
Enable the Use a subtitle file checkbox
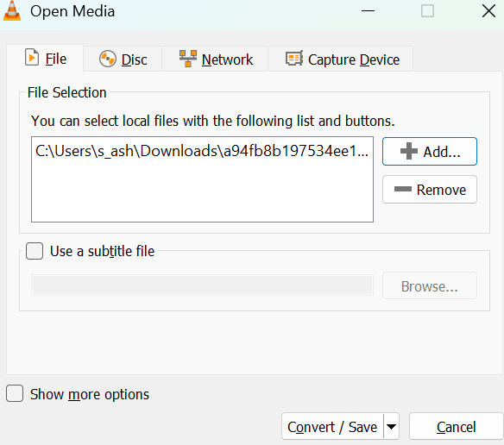[x=35, y=251]
